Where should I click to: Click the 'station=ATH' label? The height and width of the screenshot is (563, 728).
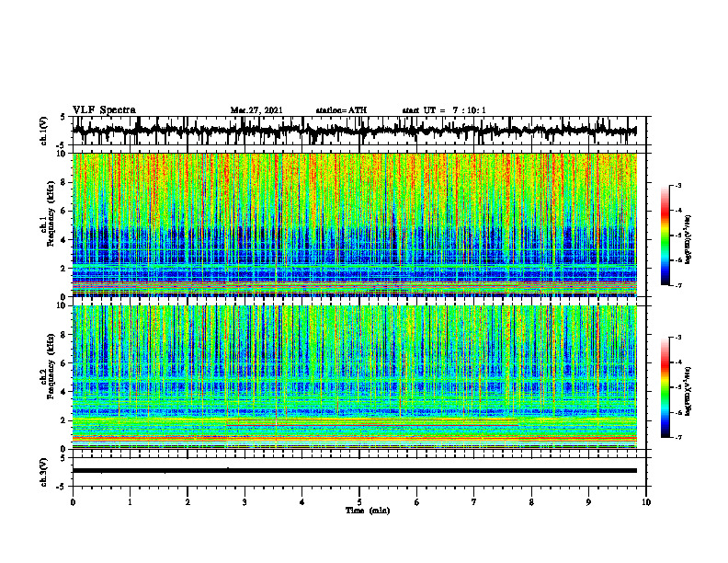(341, 110)
